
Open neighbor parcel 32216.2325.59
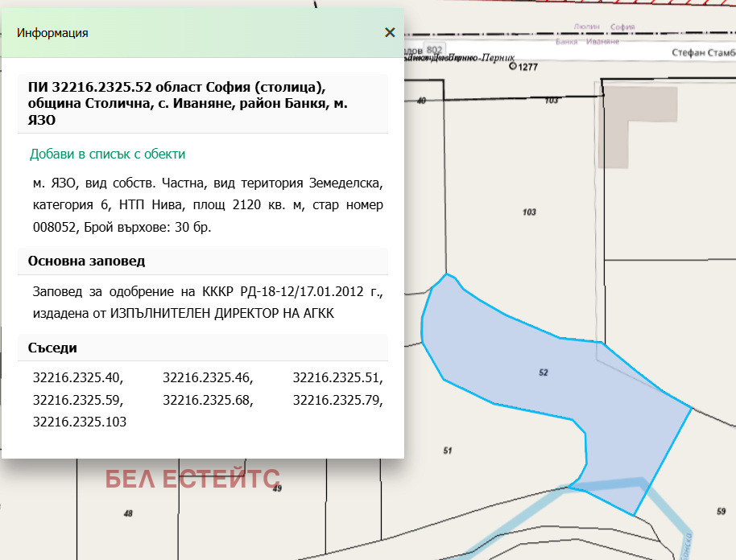point(77,399)
